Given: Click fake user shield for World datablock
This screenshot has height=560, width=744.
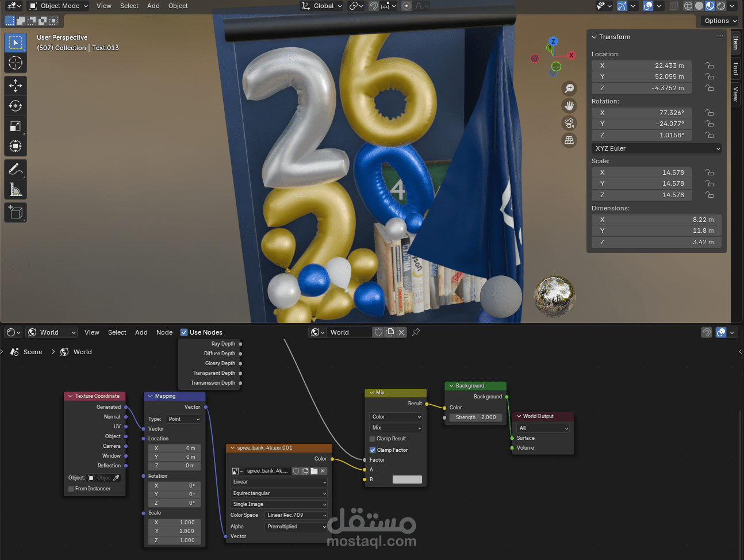Looking at the screenshot, I should click(x=378, y=332).
